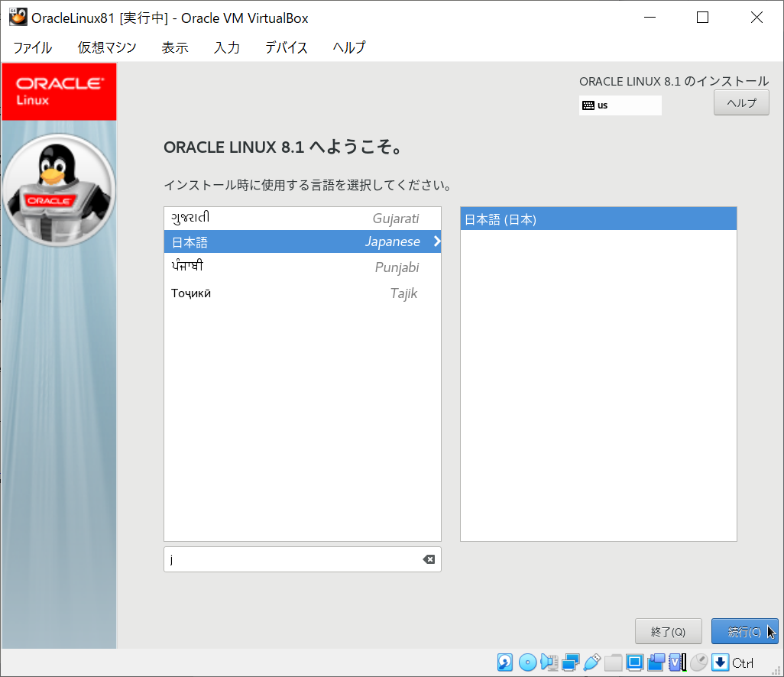Viewport: 784px width, 677px height.
Task: Select 日本語 (日本) locale entry
Action: click(x=598, y=219)
